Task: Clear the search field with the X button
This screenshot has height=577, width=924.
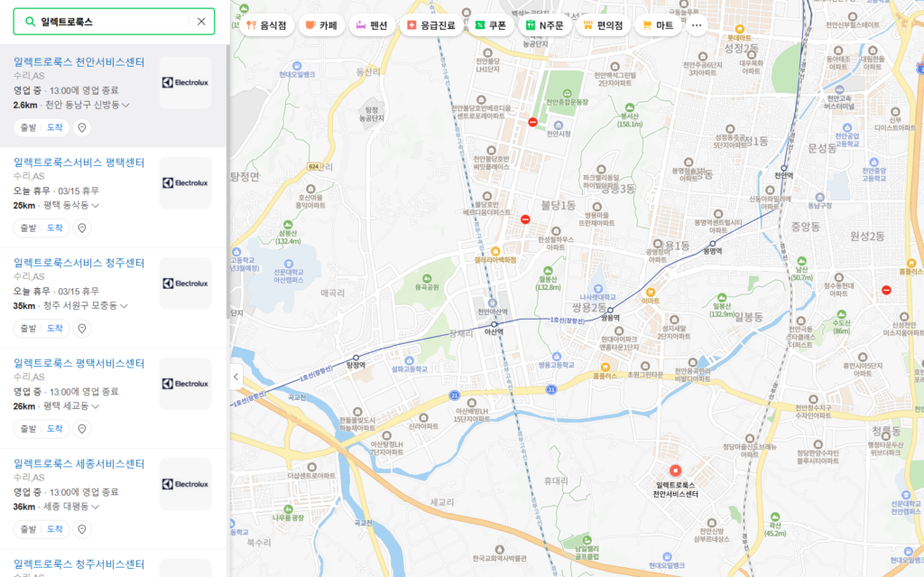Action: (201, 22)
